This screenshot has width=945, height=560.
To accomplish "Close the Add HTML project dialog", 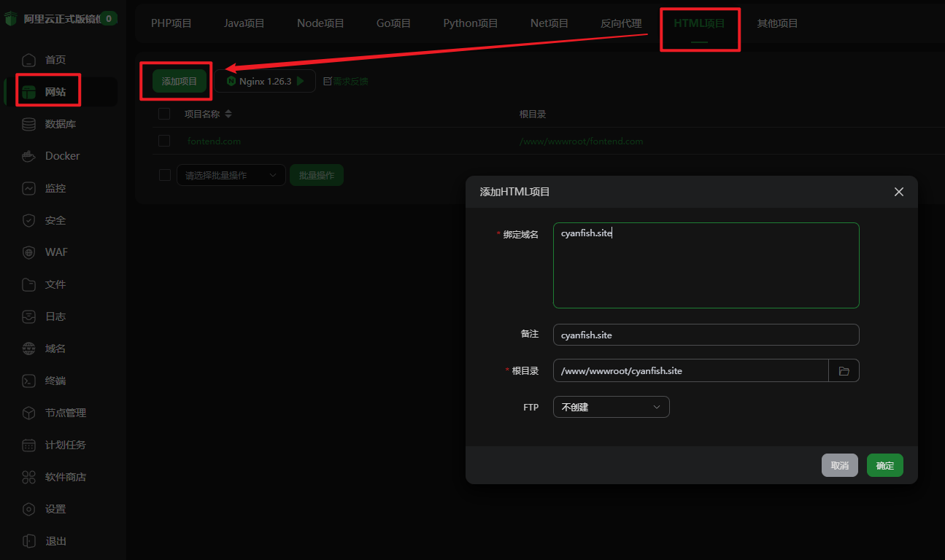I will (x=898, y=192).
